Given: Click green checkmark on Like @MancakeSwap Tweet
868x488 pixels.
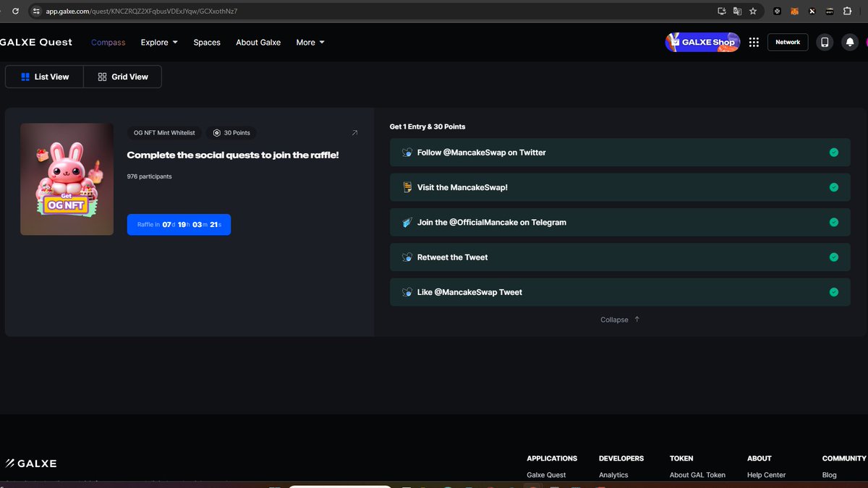Looking at the screenshot, I should [833, 292].
